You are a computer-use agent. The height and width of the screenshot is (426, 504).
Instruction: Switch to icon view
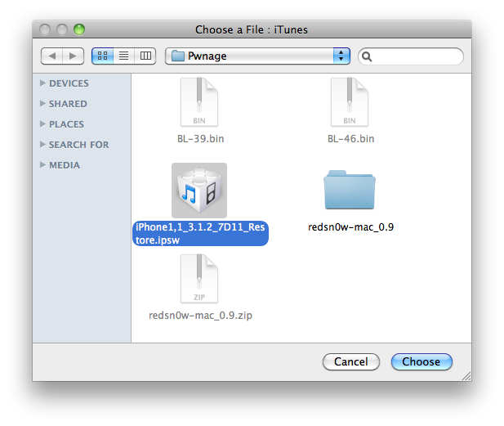click(x=103, y=56)
